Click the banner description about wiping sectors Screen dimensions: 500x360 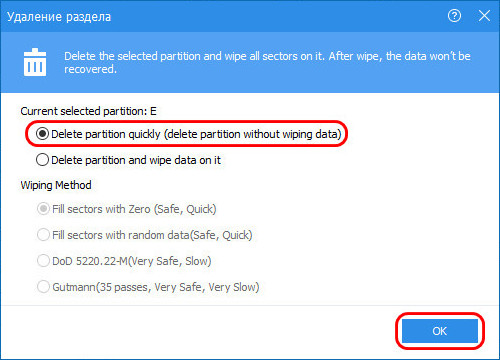click(267, 62)
